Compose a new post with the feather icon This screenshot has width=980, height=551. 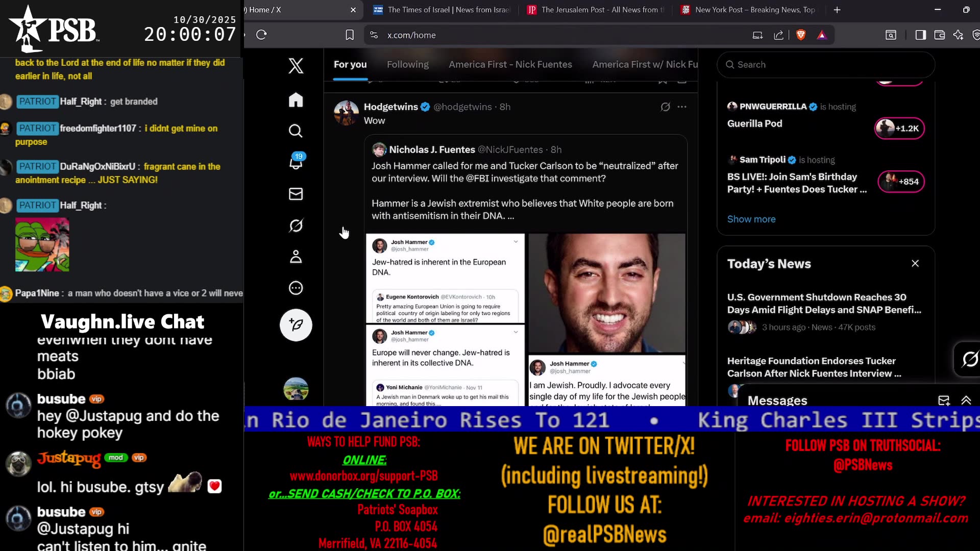pos(296,324)
